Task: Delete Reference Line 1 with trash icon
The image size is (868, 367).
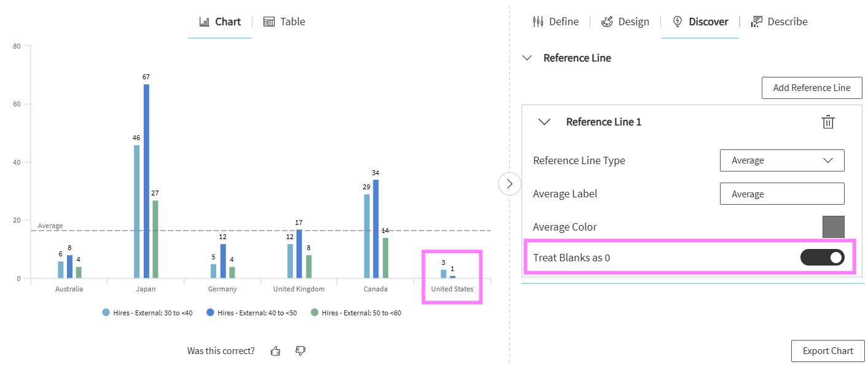Action: click(x=828, y=122)
